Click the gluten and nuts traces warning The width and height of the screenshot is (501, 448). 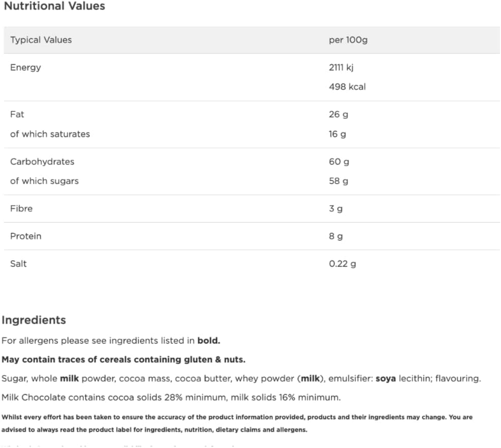click(123, 360)
